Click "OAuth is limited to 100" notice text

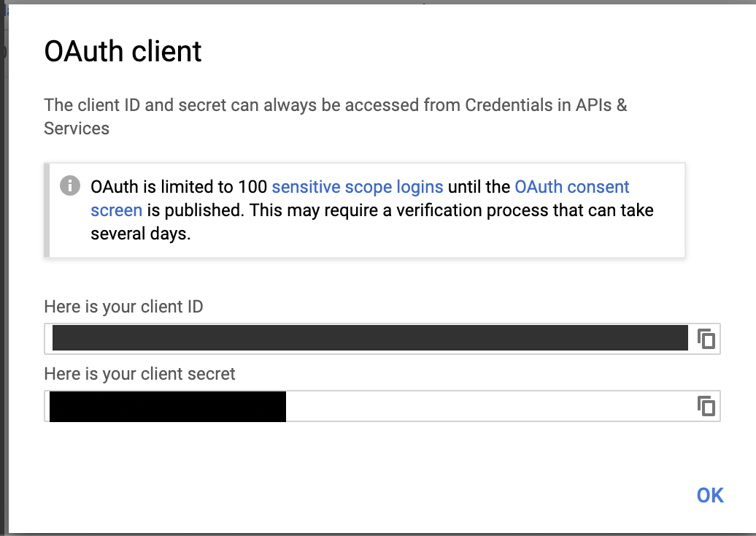coord(178,187)
